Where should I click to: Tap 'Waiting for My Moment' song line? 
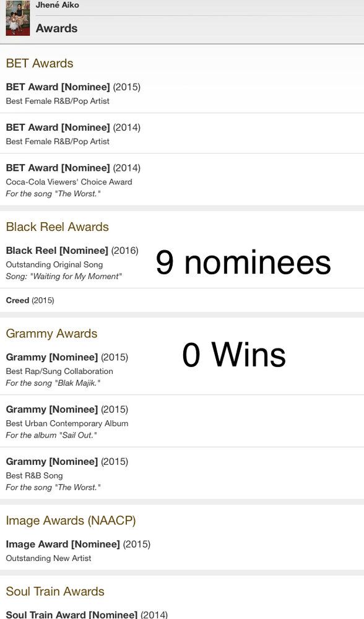click(64, 276)
